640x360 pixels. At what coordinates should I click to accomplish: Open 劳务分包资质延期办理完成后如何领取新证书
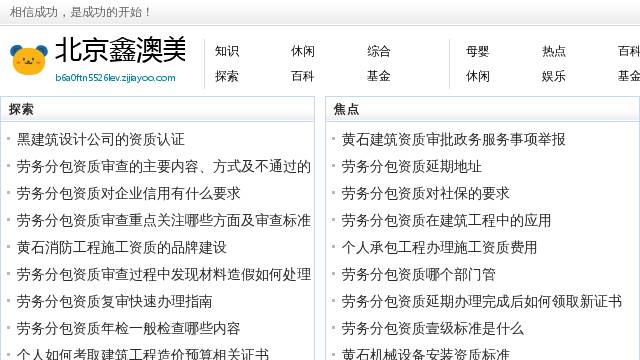pyautogui.click(x=482, y=301)
